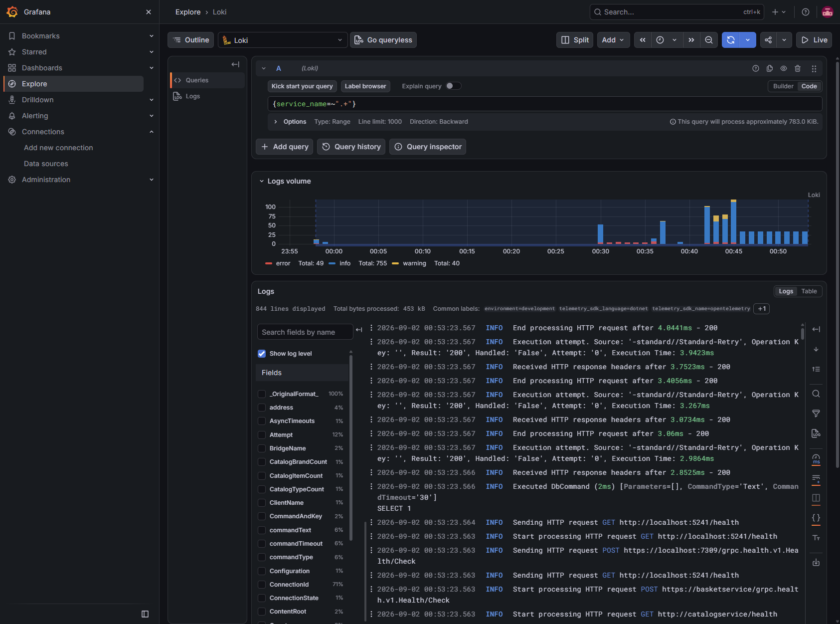The image size is (840, 624).
Task: Enable the Explain query switch
Action: [453, 86]
